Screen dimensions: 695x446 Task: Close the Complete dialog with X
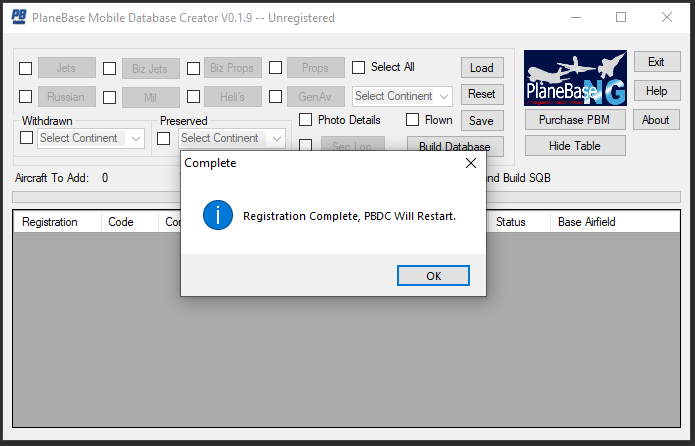(471, 162)
